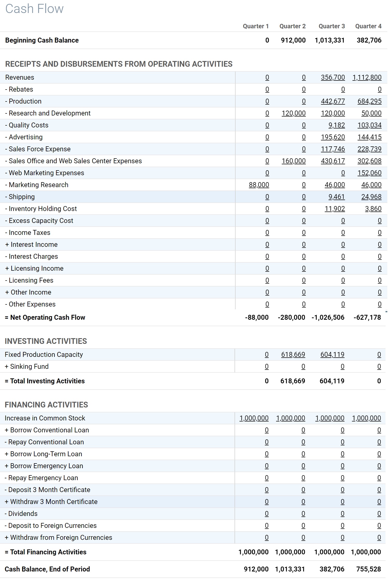View Quarter 4 Advertising amount 144,415
Viewport: 392px width, 579px height.
[369, 137]
